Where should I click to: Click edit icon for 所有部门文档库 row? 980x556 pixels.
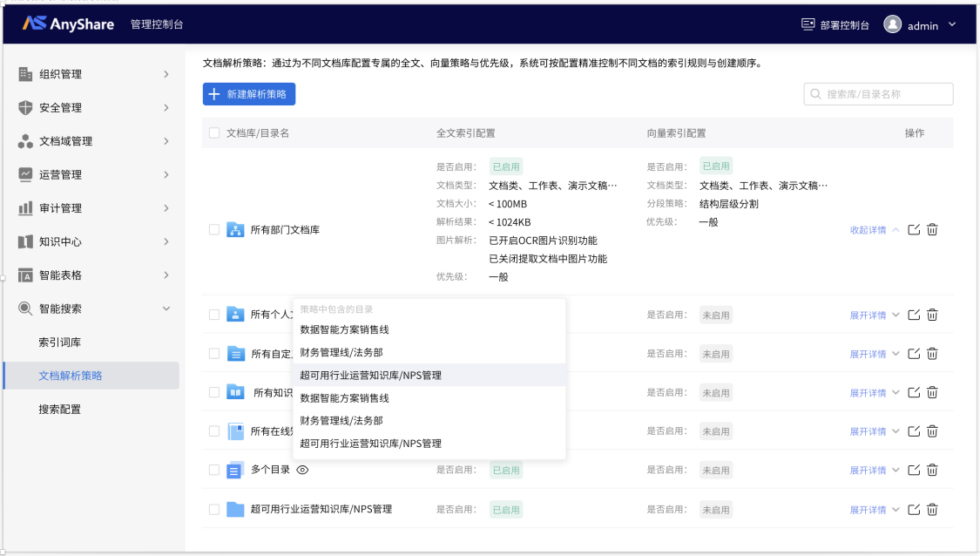pos(914,230)
